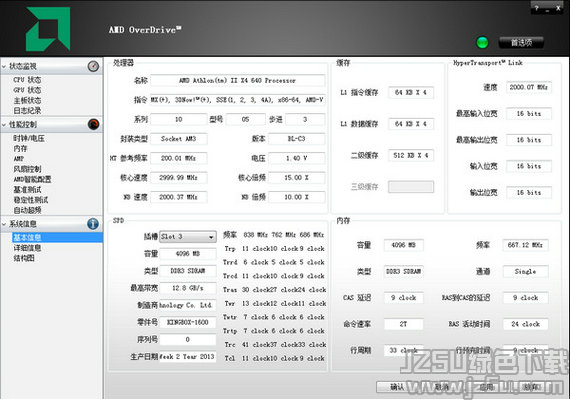Click the processor name field
This screenshot has width=570, height=400.
pyautogui.click(x=237, y=80)
